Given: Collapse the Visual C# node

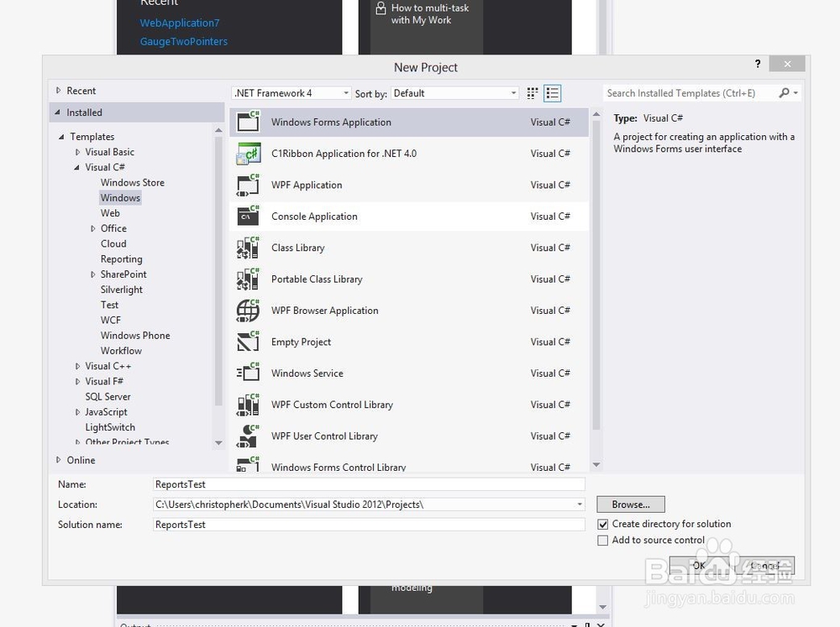Looking at the screenshot, I should (x=77, y=168).
